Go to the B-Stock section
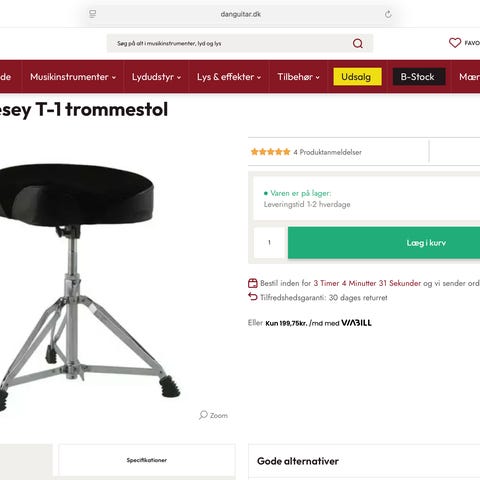The image size is (480, 480). (419, 77)
